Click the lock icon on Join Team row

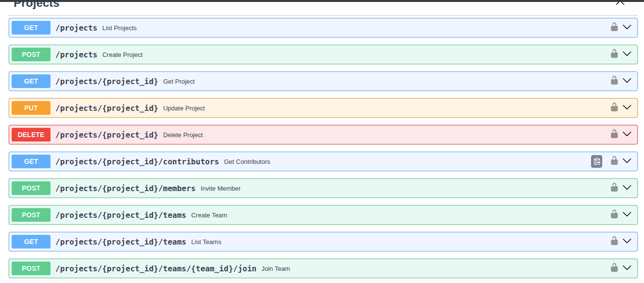614,268
